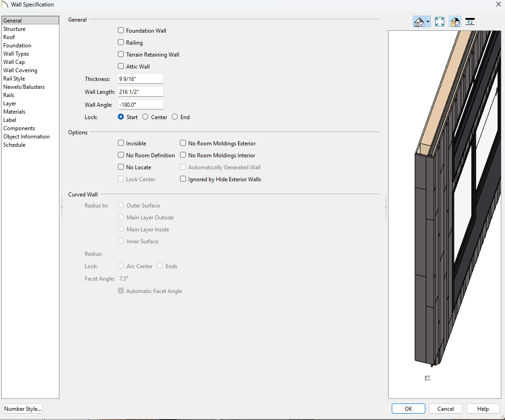Click the Number Style button
The width and height of the screenshot is (505, 420).
(23, 408)
